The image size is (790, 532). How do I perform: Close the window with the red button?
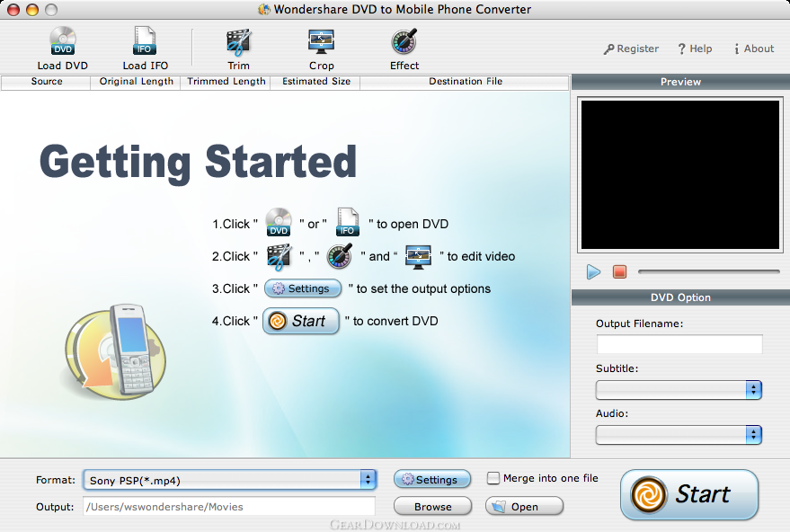(13, 10)
